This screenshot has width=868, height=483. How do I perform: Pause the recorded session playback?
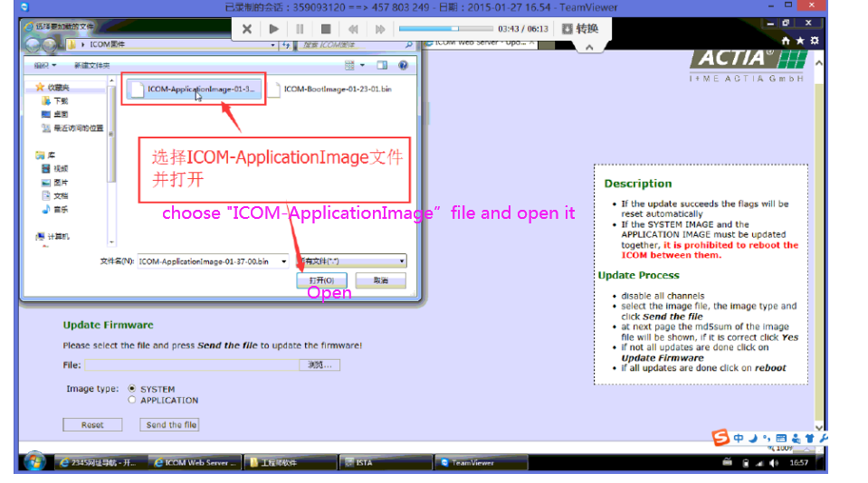pos(300,29)
